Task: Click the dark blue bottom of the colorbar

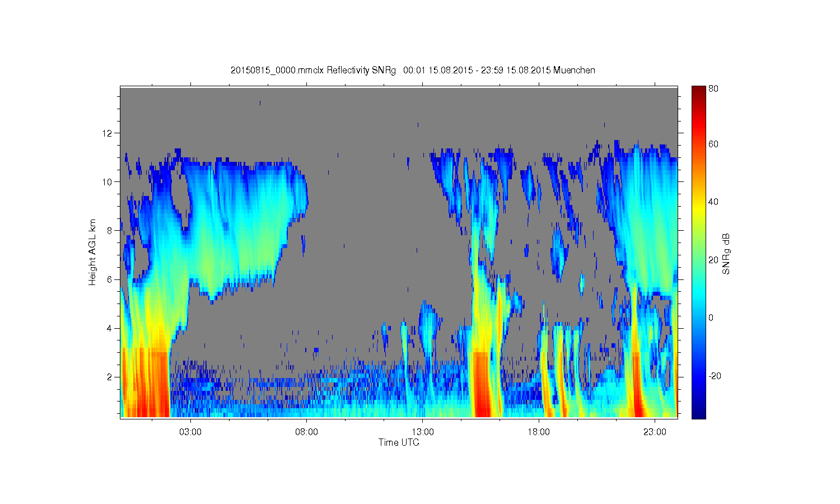Action: 698,413
